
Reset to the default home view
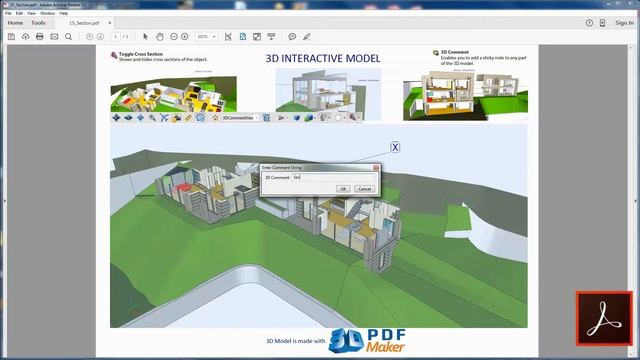coord(215,118)
